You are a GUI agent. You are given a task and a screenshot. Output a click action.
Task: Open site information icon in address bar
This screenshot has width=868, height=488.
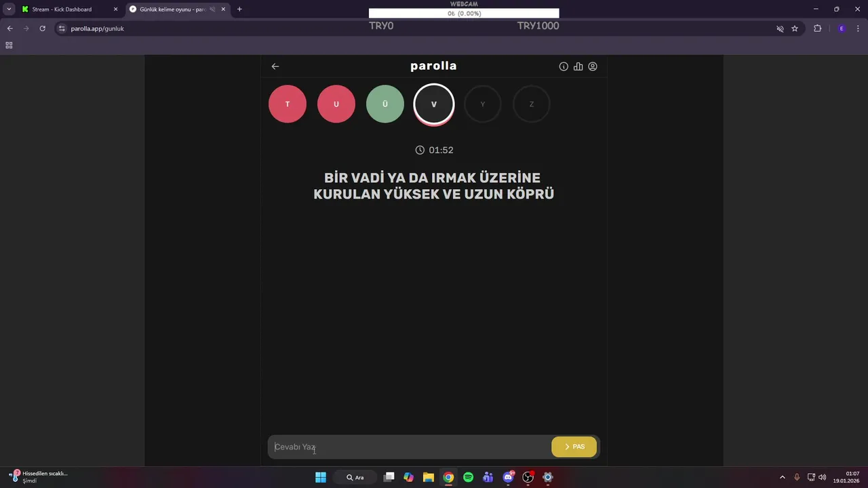(62, 28)
